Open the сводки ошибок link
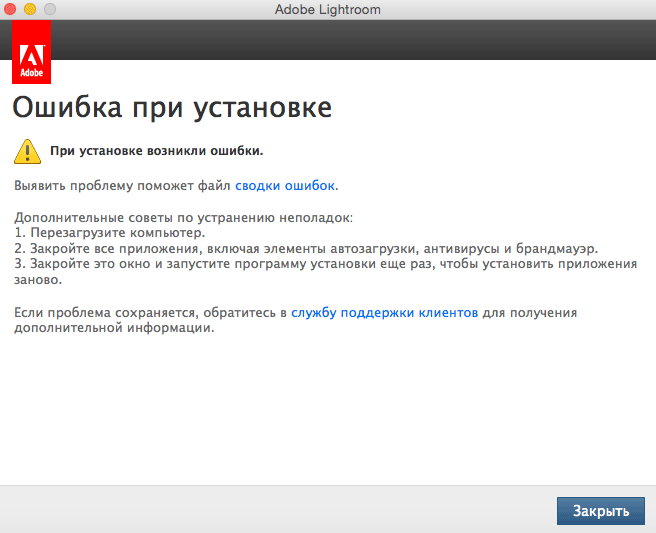 (285, 185)
